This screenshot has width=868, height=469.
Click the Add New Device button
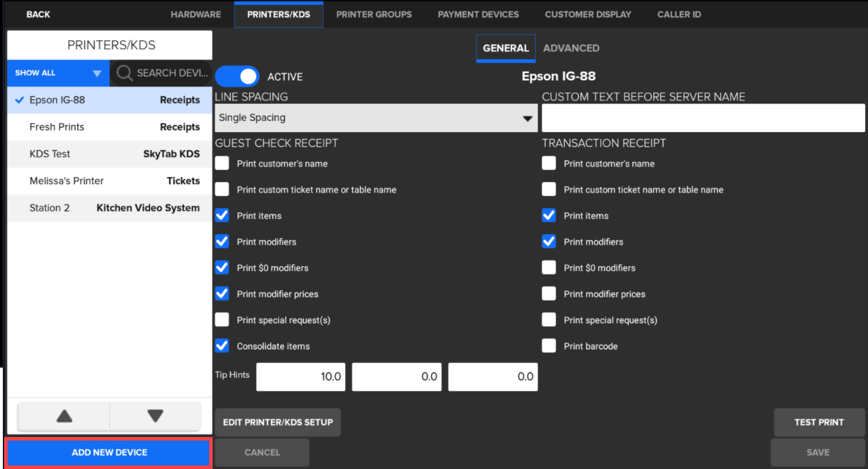tap(109, 452)
